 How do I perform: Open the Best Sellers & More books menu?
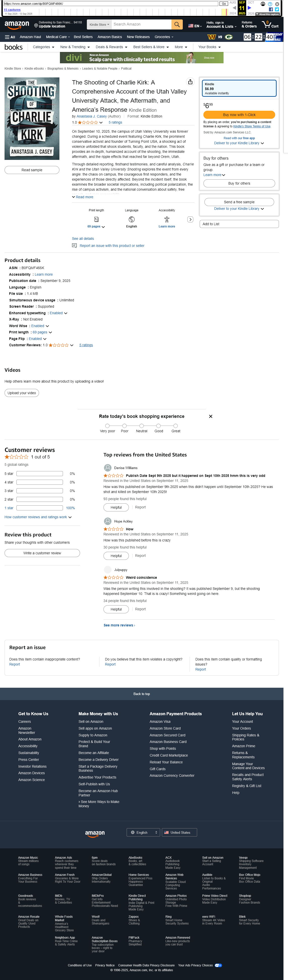(151, 47)
